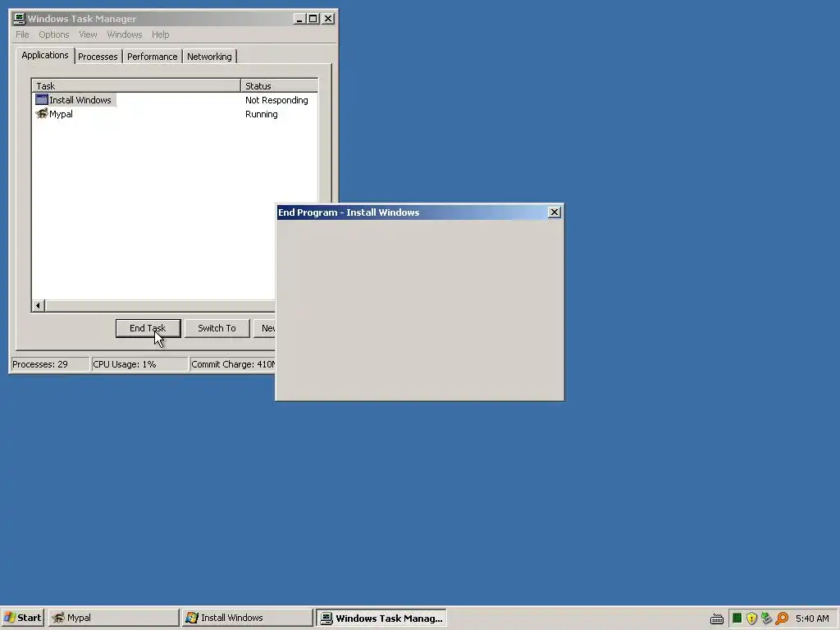The image size is (840, 630).
Task: Click the Install Windows task icon
Action: point(42,99)
